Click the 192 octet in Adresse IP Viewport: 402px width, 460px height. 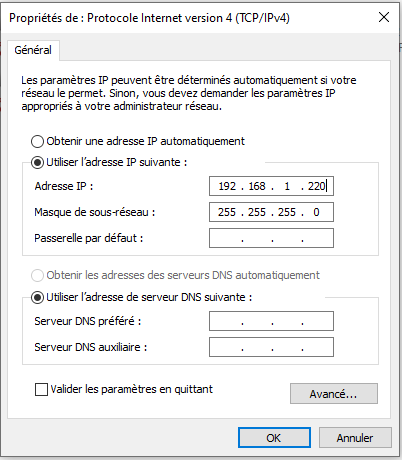[x=227, y=186]
